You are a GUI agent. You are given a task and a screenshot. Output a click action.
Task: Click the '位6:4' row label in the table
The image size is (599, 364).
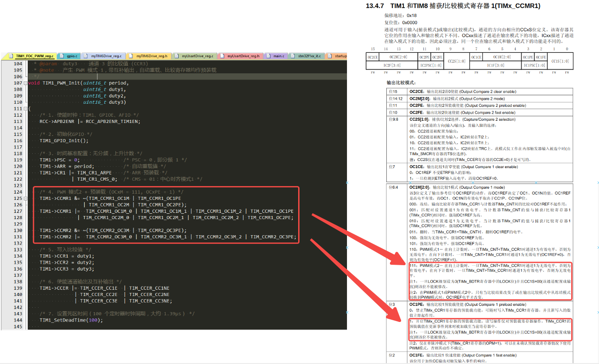pyautogui.click(x=394, y=187)
